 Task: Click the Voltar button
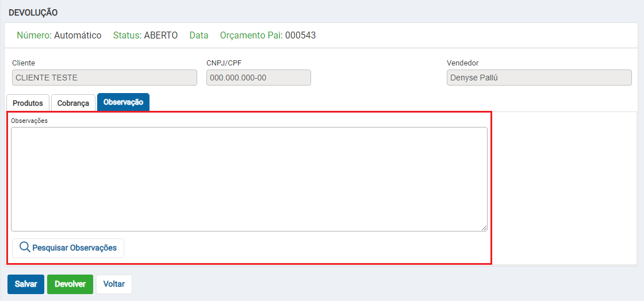tap(114, 284)
